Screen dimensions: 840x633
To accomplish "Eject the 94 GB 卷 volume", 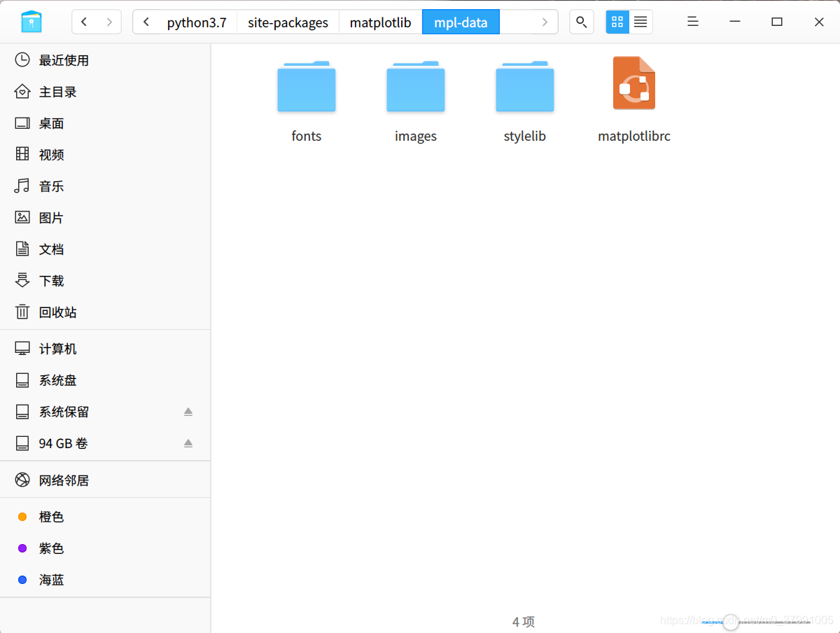I will tap(188, 443).
